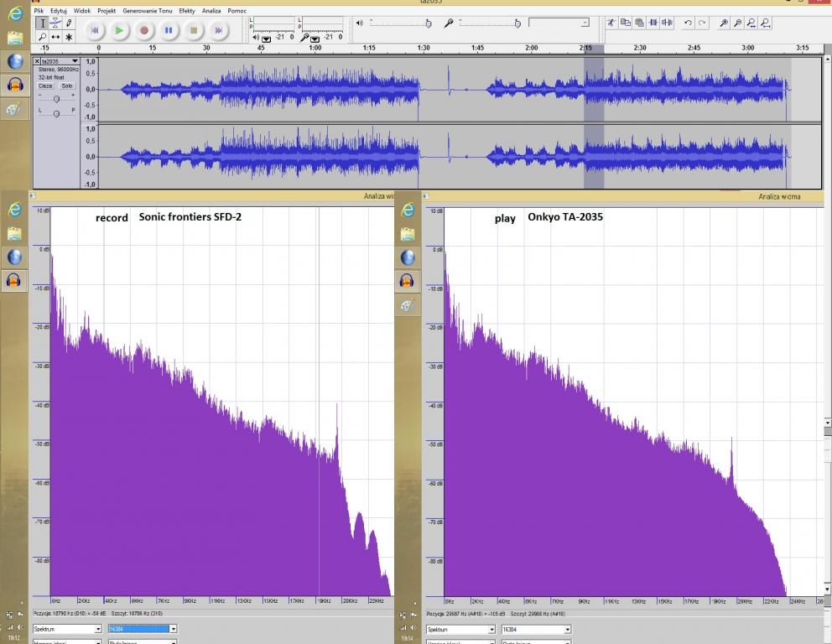Toggle Solo on the ta2035 track
Screen dimensions: 832x644
67,86
